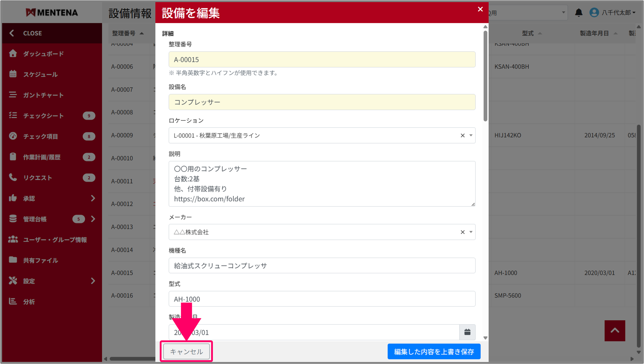The height and width of the screenshot is (364, 644).
Task: Click 編集した内容を上書き保存 button
Action: pos(434,351)
